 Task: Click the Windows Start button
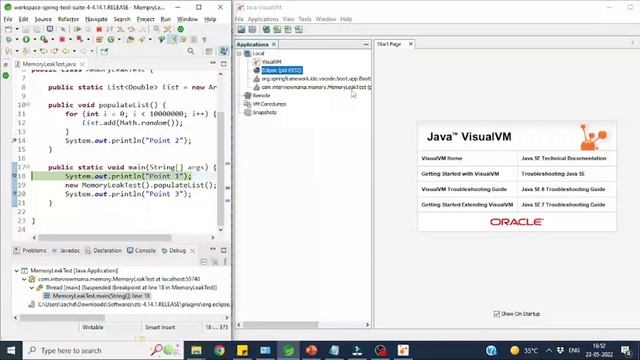[x=11, y=350]
